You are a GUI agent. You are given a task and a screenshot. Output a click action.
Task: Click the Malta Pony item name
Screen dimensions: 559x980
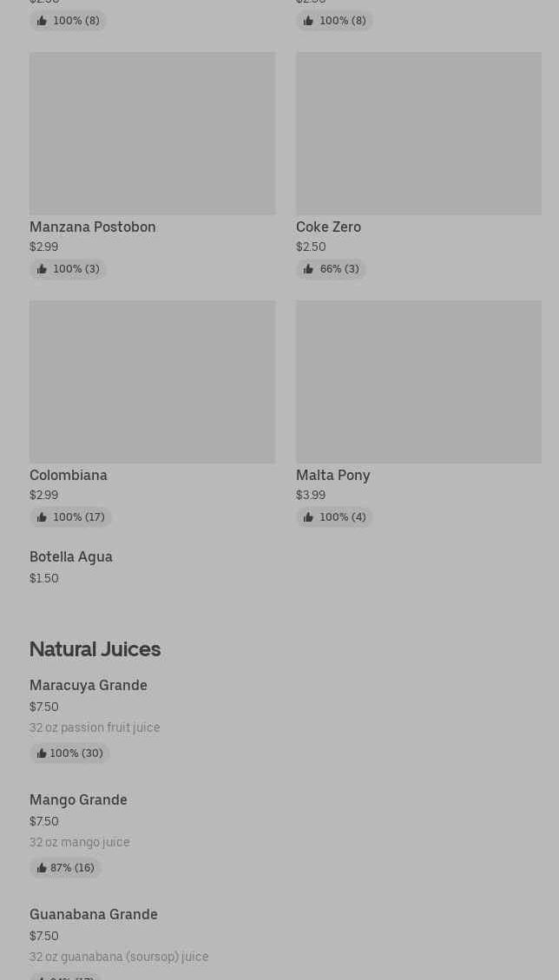[x=332, y=476]
